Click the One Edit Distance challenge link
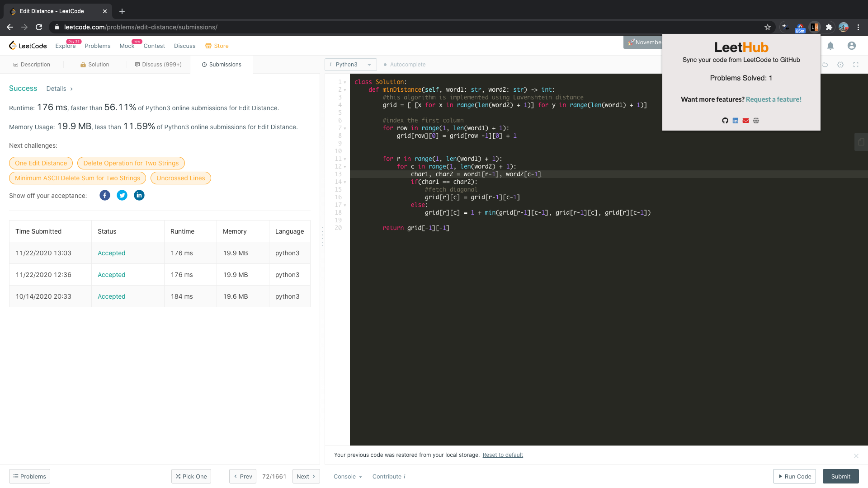This screenshot has width=868, height=488. pos(41,163)
